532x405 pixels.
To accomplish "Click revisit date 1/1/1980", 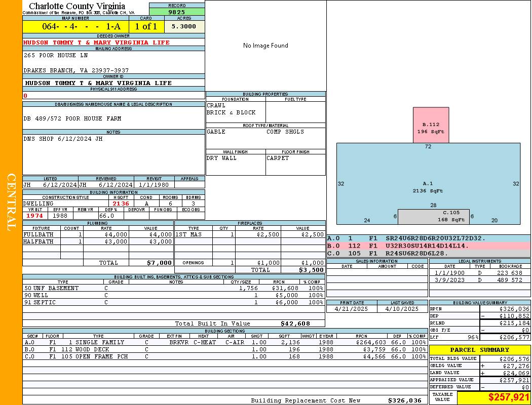I will pyautogui.click(x=154, y=185).
